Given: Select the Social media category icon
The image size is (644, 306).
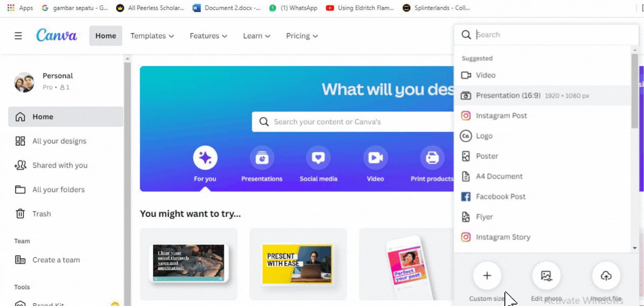Looking at the screenshot, I should (x=318, y=158).
